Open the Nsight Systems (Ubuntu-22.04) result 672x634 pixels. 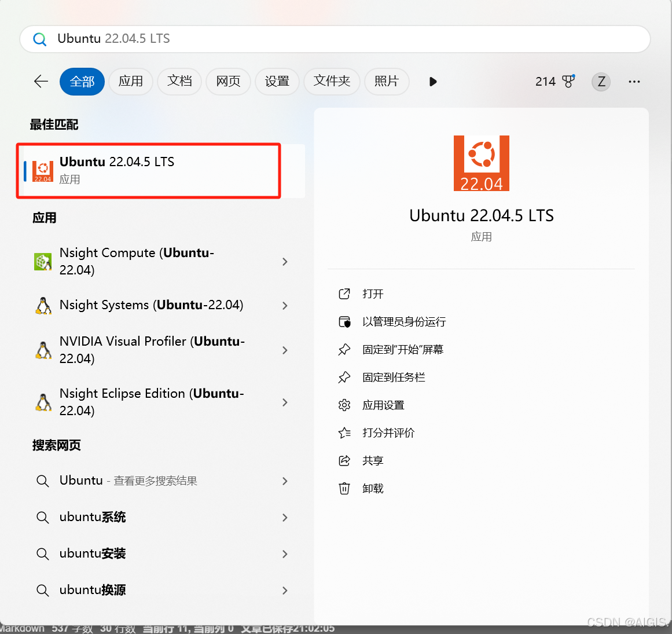[x=161, y=306]
